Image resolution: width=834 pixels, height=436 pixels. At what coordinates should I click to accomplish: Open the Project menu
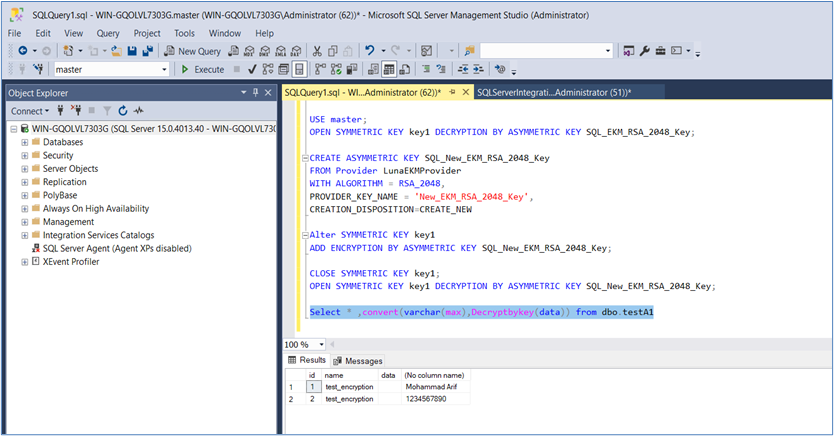(147, 33)
